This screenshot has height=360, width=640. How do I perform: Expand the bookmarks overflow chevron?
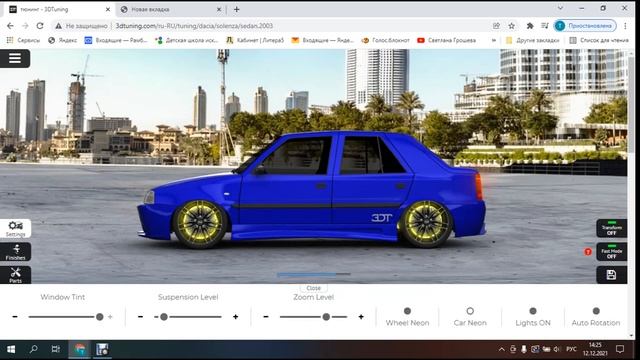494,40
